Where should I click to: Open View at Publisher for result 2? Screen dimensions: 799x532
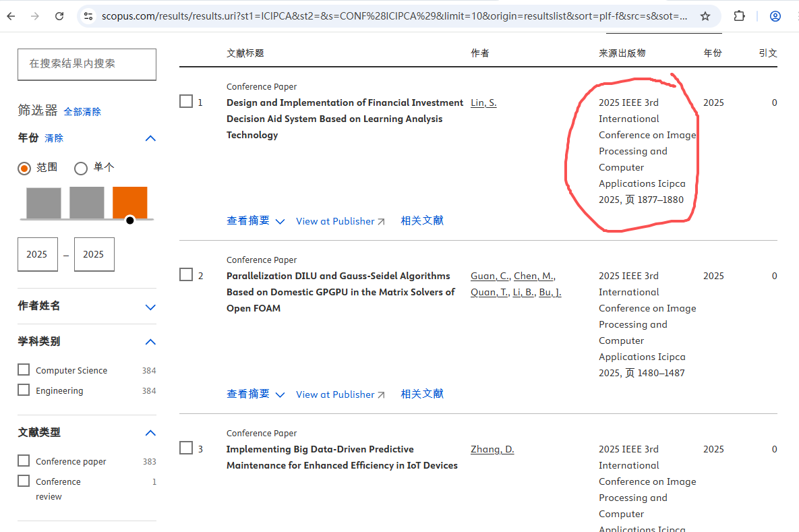pos(340,394)
